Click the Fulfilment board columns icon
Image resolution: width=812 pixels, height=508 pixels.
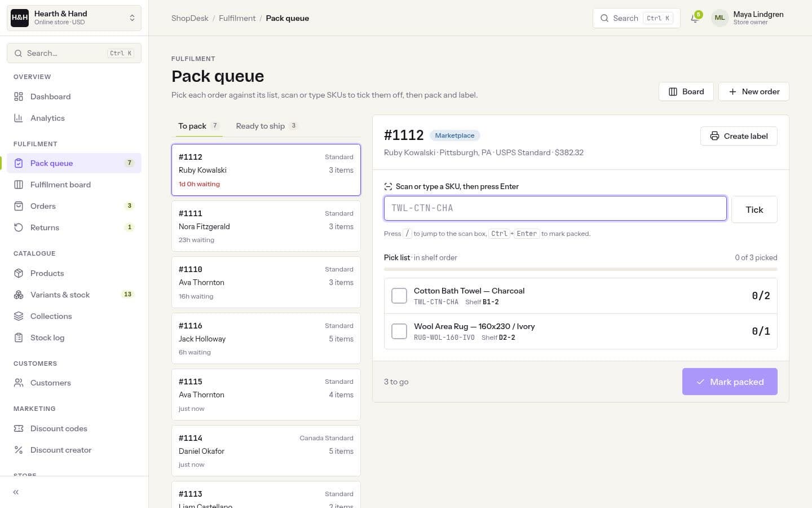19,185
